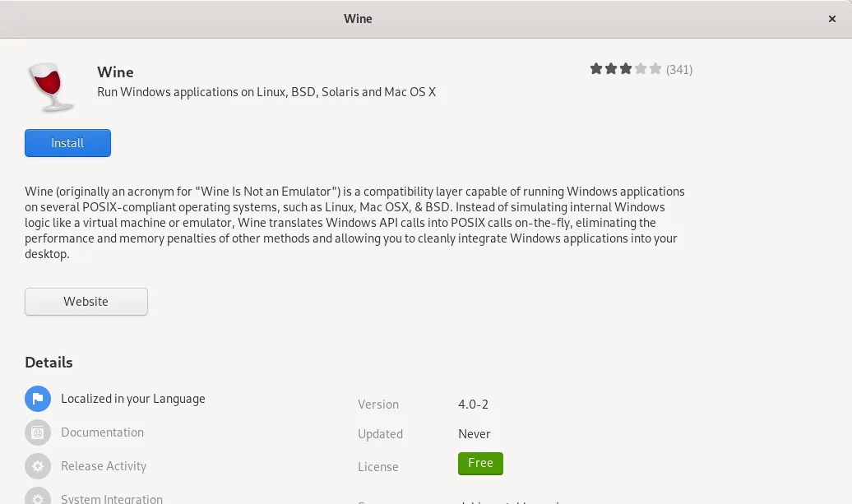Click the Localized in your Language label
This screenshot has height=504, width=852.
point(133,399)
